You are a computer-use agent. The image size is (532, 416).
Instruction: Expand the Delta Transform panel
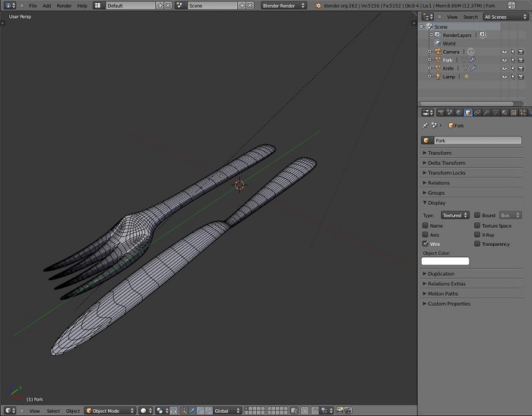point(472,162)
